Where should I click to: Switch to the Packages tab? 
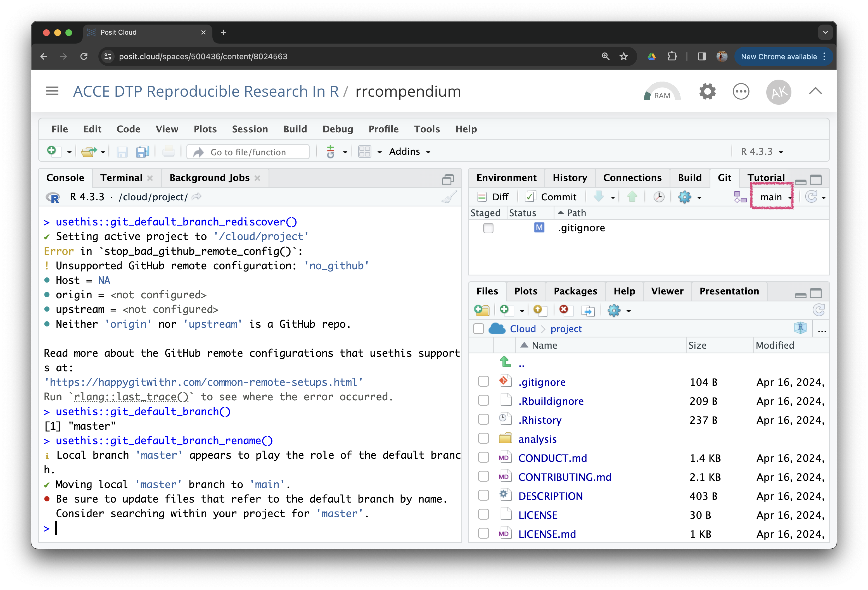[x=575, y=291]
